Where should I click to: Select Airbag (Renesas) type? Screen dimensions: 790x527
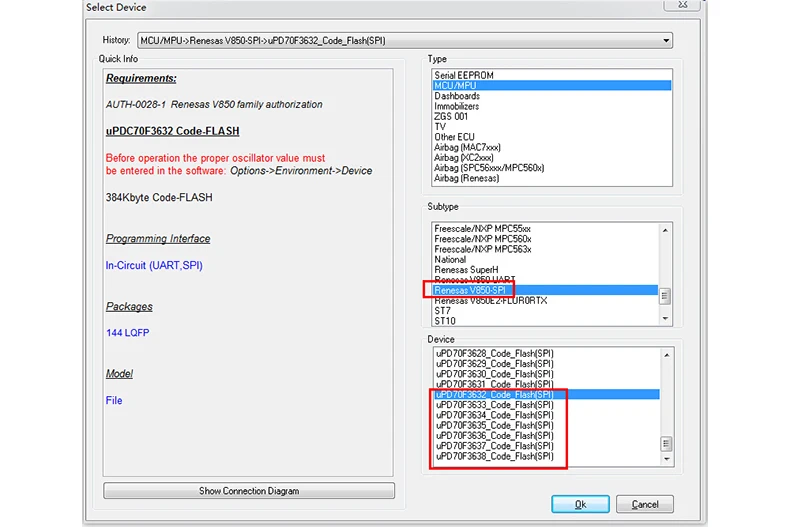552,178
